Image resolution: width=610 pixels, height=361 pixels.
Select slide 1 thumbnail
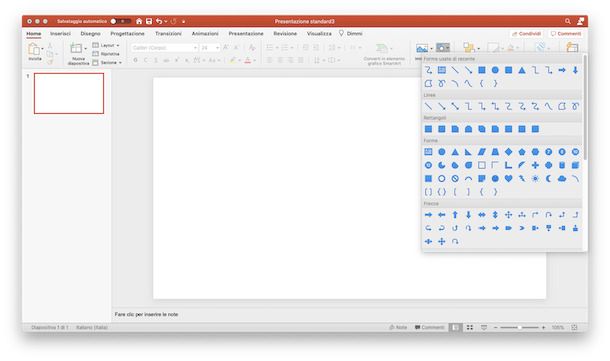click(x=69, y=93)
